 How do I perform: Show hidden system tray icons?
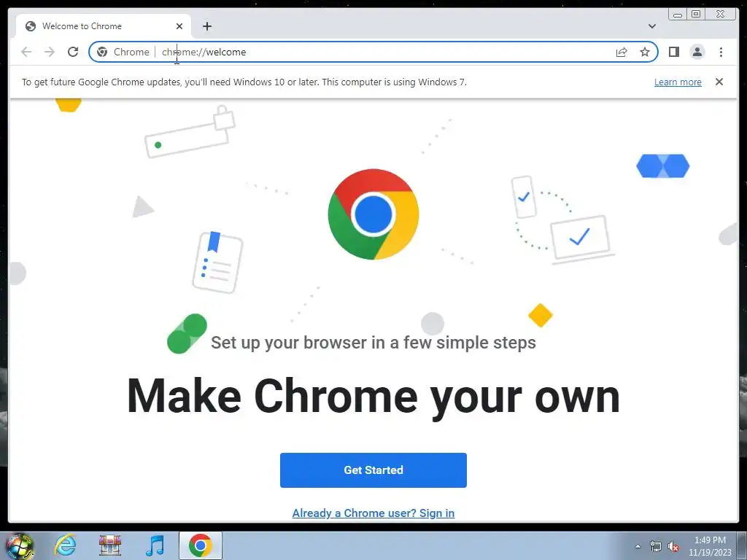click(638, 546)
